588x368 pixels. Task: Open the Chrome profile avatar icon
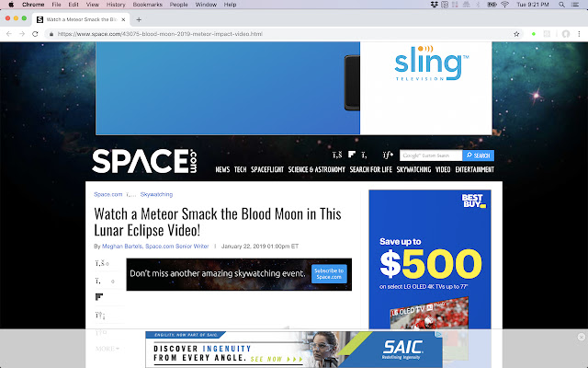[566, 34]
